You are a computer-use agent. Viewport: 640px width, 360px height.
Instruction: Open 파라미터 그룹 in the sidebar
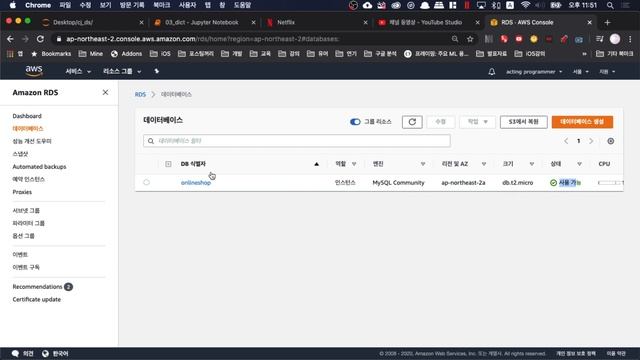pyautogui.click(x=28, y=223)
